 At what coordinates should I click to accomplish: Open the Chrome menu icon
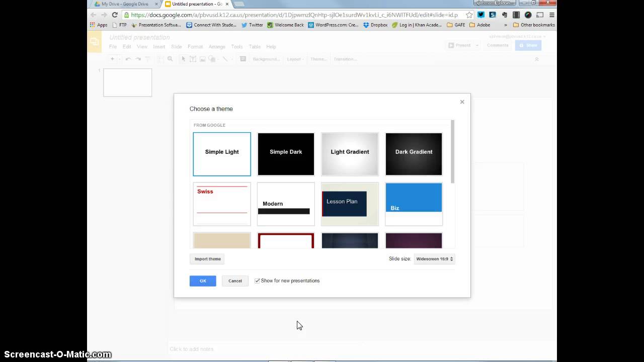point(551,15)
